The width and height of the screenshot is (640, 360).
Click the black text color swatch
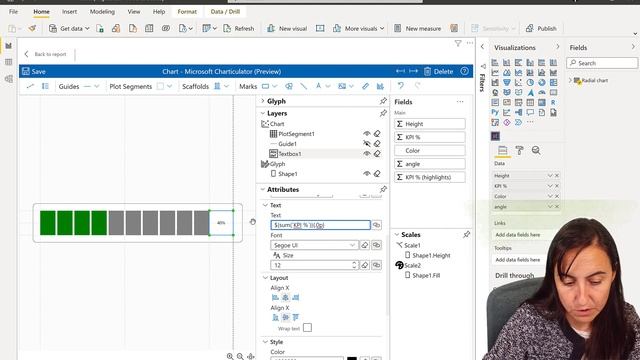click(x=352, y=358)
